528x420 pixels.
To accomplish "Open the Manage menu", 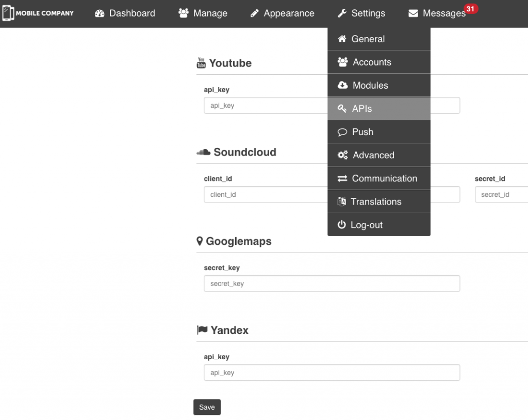I will (203, 13).
